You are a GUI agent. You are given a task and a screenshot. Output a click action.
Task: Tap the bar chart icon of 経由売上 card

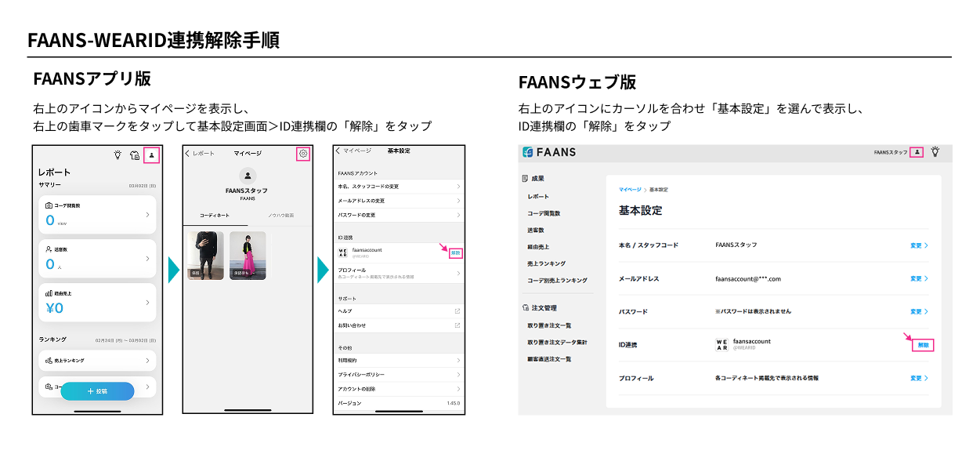[49, 293]
